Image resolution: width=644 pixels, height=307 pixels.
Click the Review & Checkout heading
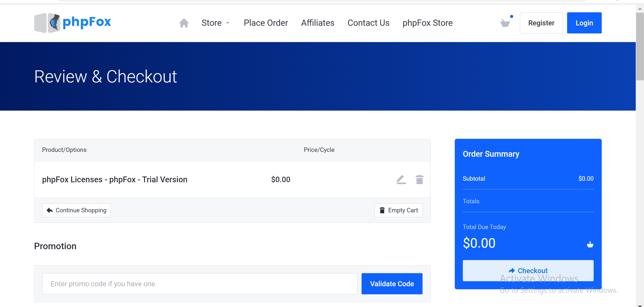tap(105, 77)
